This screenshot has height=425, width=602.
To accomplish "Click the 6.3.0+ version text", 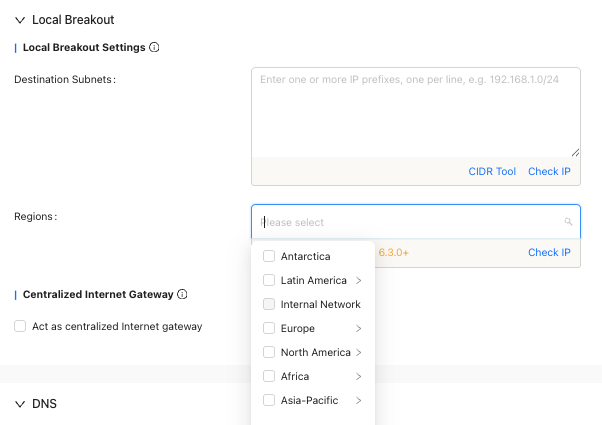I will click(x=394, y=252).
